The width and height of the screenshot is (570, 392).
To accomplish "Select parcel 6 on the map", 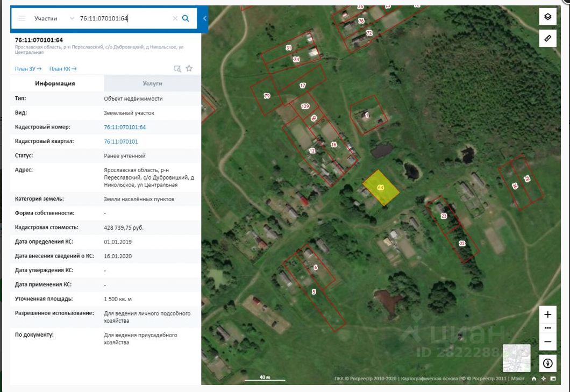I will pos(316,267).
